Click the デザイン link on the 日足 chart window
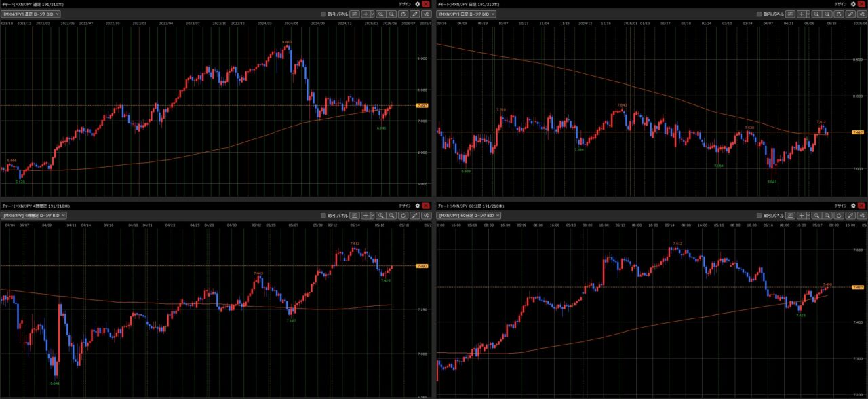This screenshot has height=399, width=868. click(x=842, y=4)
